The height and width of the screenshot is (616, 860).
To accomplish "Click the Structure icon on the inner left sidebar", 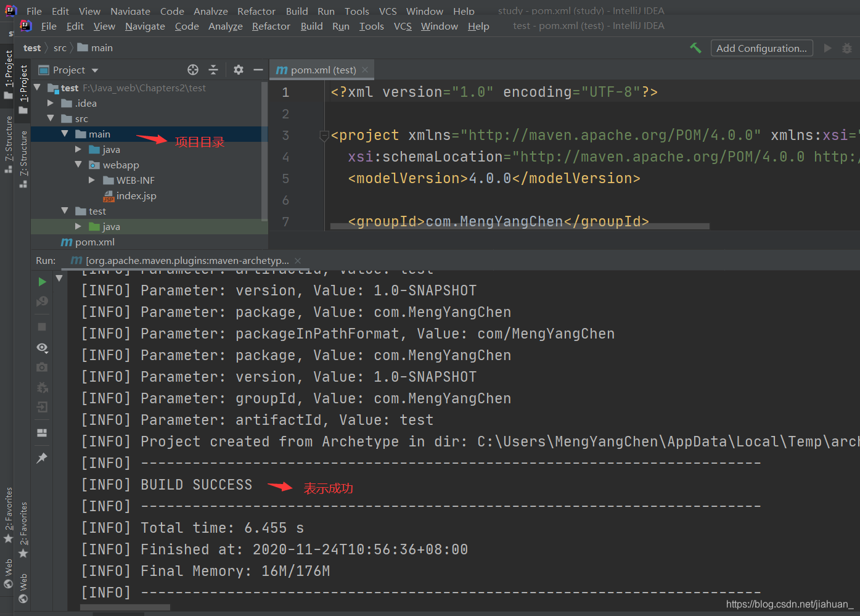I will pyautogui.click(x=23, y=184).
